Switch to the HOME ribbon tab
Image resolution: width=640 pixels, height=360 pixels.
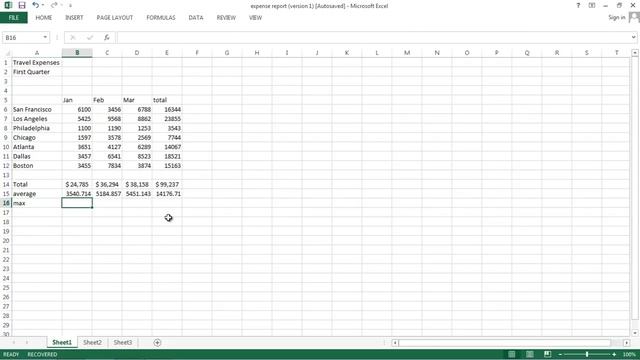pos(44,18)
